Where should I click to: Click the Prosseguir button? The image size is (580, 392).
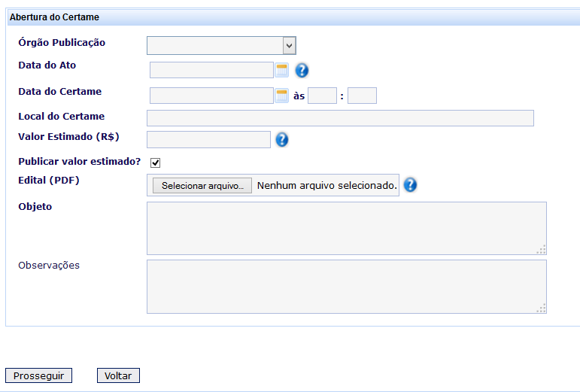39,375
